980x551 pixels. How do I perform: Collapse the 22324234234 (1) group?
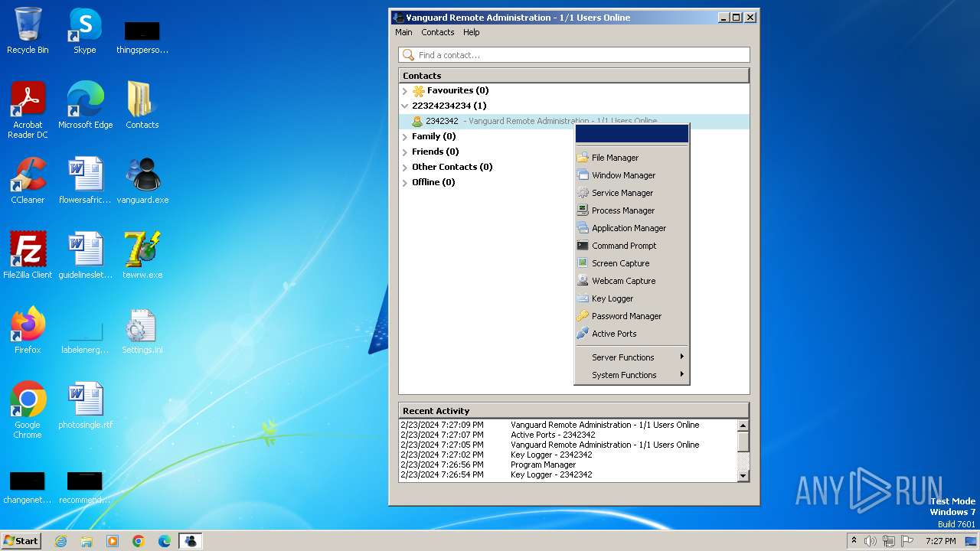coord(405,106)
